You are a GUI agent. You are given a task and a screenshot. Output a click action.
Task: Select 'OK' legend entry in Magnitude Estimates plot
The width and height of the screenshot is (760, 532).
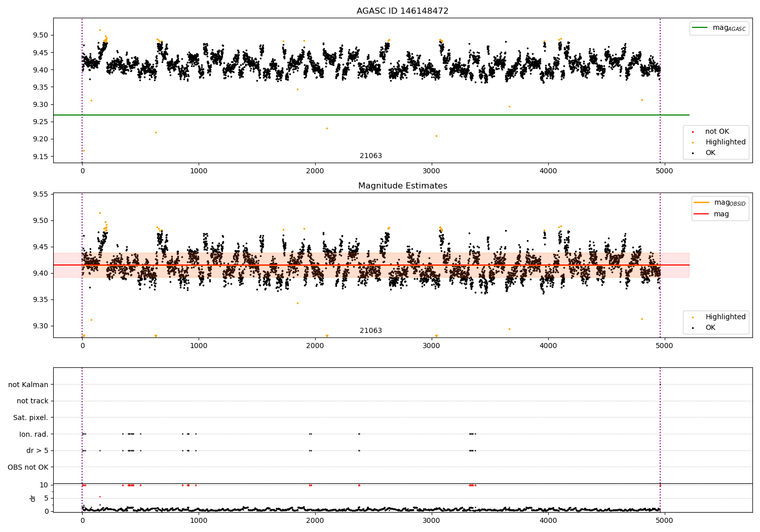click(710, 328)
